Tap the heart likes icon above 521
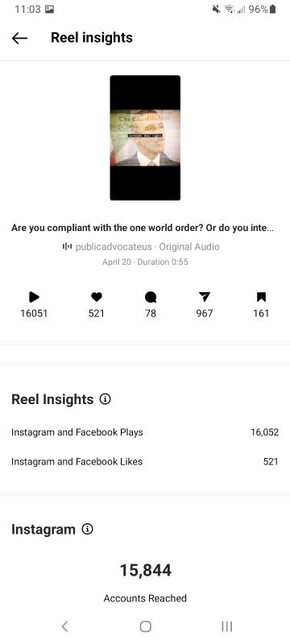This screenshot has width=290, height=644. pyautogui.click(x=97, y=297)
